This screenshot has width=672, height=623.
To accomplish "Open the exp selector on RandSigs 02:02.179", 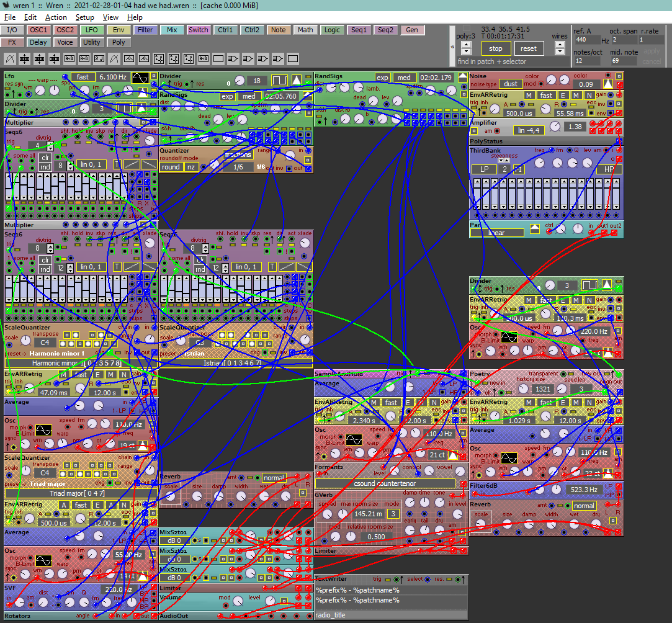I will click(382, 78).
